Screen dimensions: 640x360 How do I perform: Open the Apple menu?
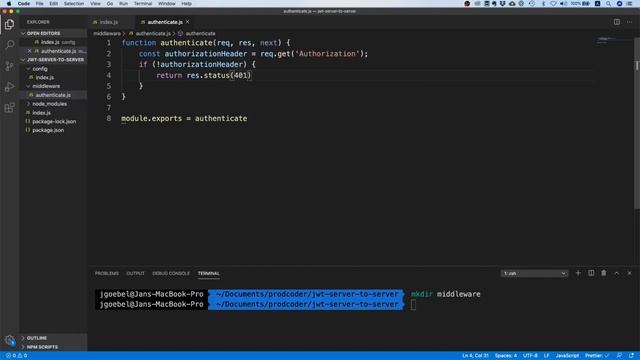click(9, 4)
